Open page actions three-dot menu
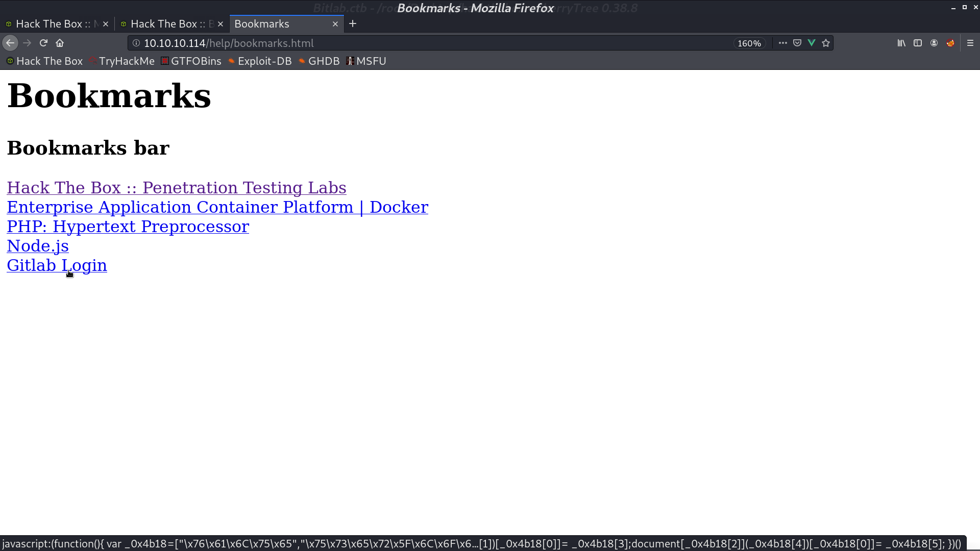The image size is (980, 551). coord(782,43)
